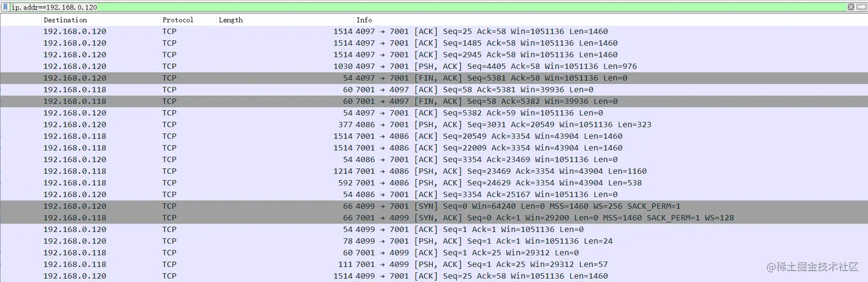This screenshot has width=868, height=282.
Task: Select packet row with Seq=1485 Ack=58
Action: [x=434, y=43]
